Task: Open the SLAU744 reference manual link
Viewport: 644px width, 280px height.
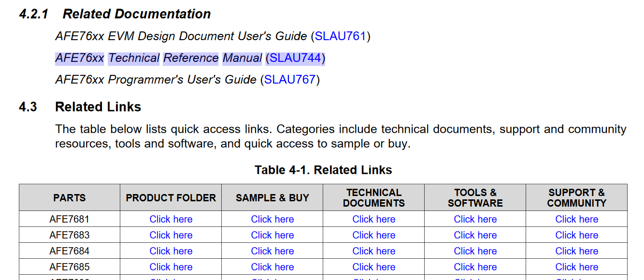Action: (295, 58)
